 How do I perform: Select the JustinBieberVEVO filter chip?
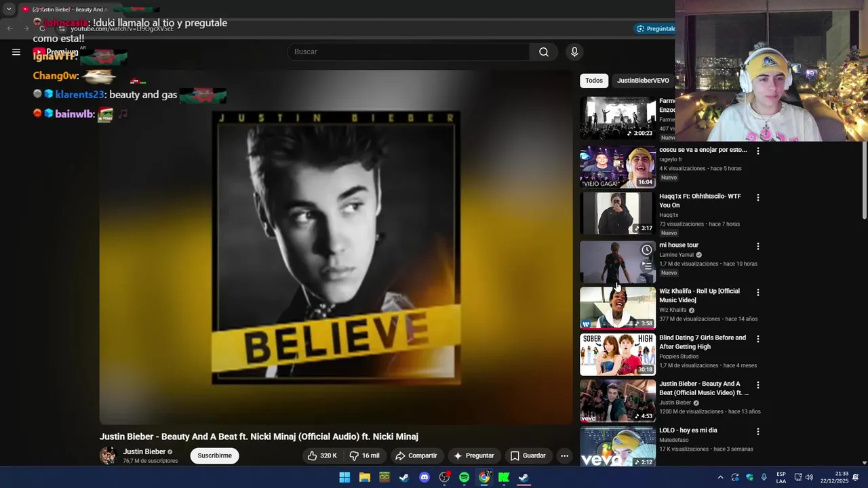(643, 81)
